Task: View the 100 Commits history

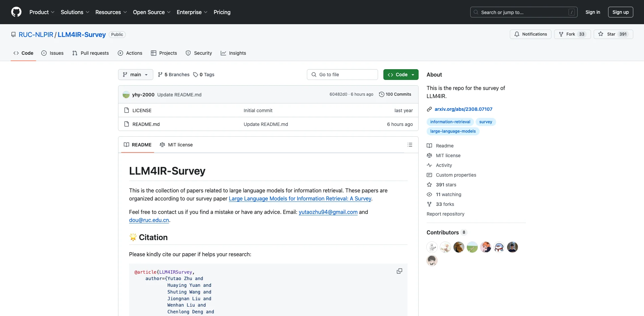Action: 395,94
